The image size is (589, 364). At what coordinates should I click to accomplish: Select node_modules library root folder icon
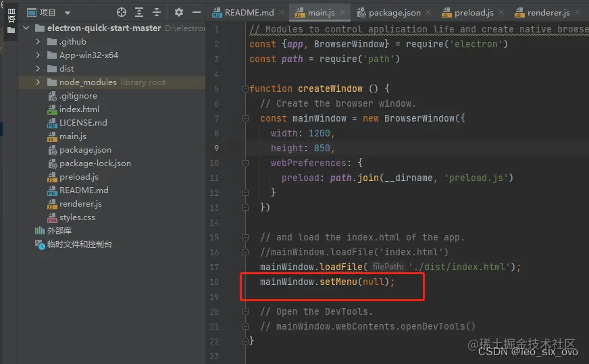pyautogui.click(x=52, y=82)
